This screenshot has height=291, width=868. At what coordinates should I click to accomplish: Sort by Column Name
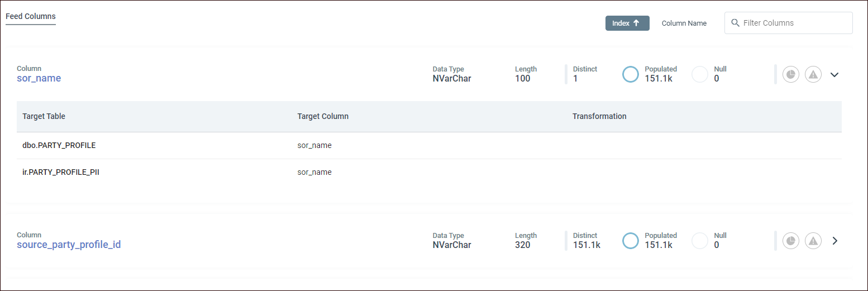click(684, 23)
